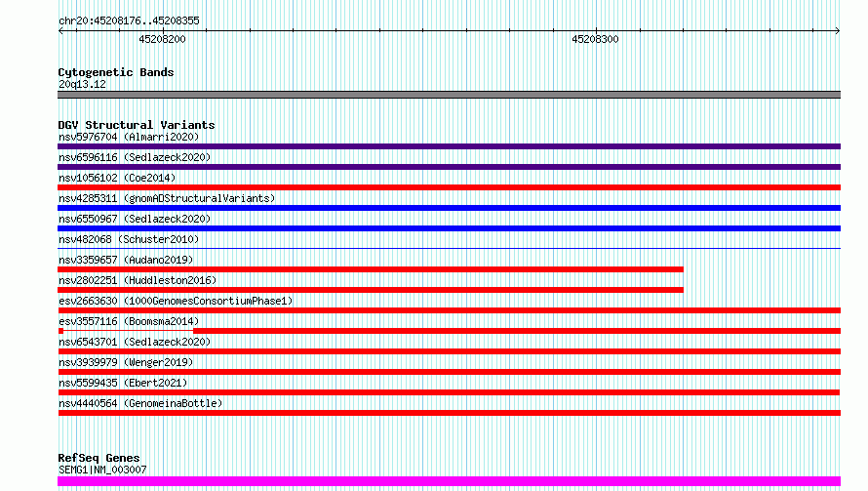Click variant label nsv5976704 (Almarri2020)
The width and height of the screenshot is (868, 491).
(129, 137)
